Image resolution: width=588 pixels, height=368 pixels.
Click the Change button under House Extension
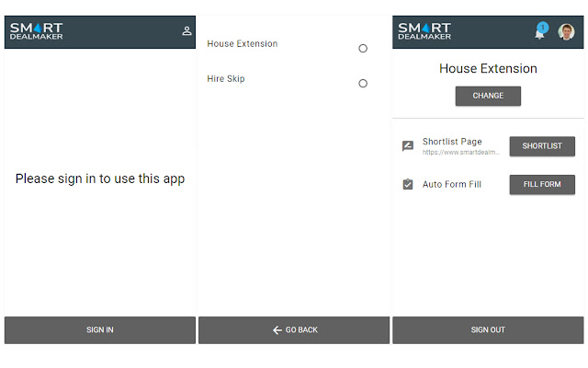pyautogui.click(x=488, y=96)
